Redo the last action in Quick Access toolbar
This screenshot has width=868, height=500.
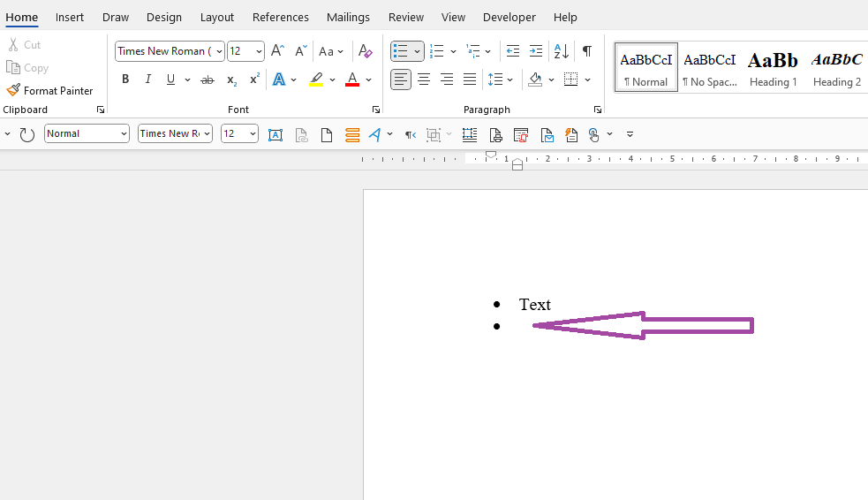[x=26, y=134]
